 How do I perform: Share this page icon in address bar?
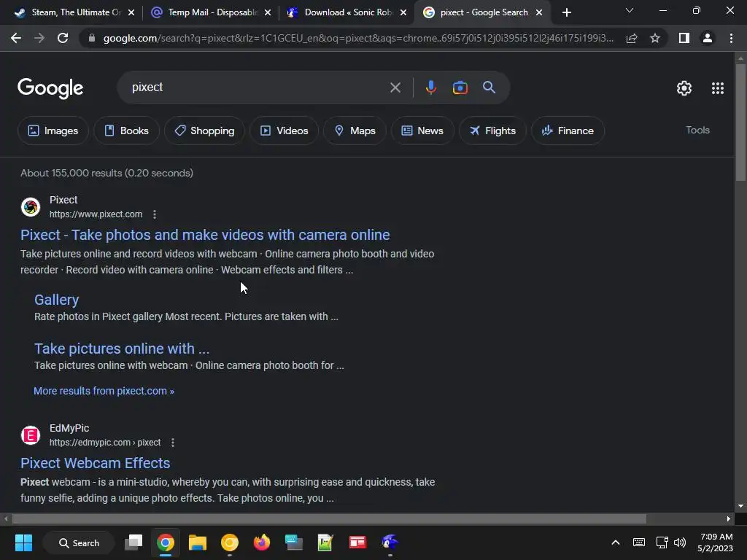tap(632, 38)
